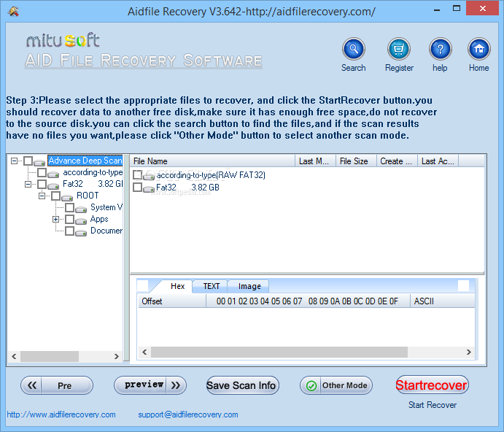Open the http://www.aidfilerecovery.com link
Viewport: 504px width, 432px height.
[x=61, y=414]
